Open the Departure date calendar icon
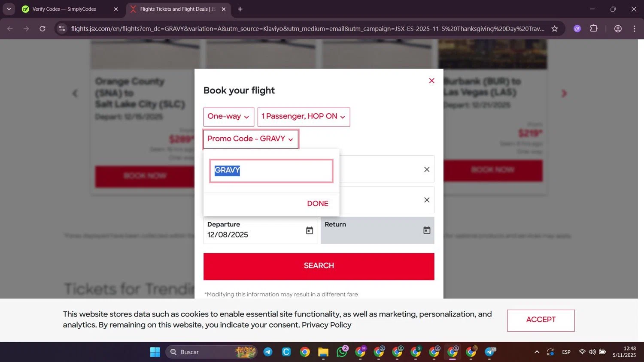Image resolution: width=644 pixels, height=362 pixels. pyautogui.click(x=309, y=231)
